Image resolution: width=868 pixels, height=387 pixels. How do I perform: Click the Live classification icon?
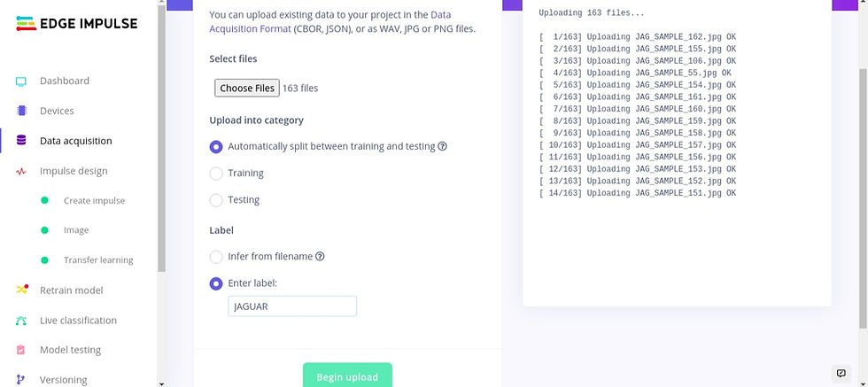pos(21,321)
